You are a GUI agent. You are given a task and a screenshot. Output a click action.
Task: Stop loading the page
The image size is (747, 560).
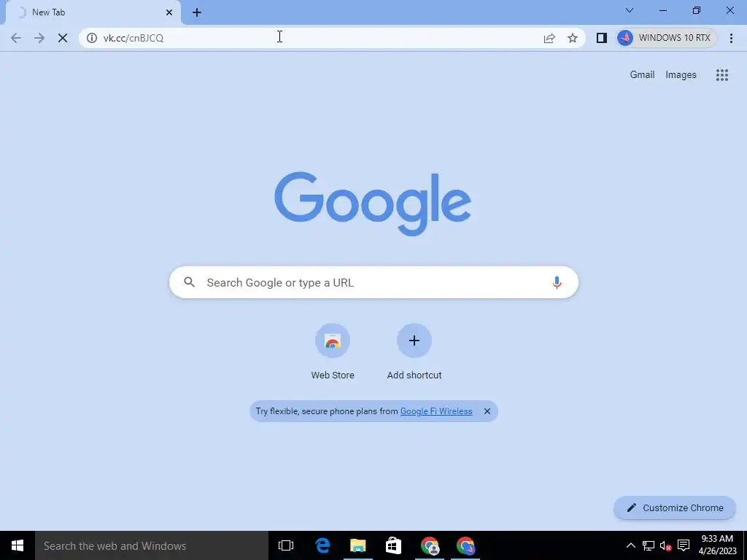pos(63,38)
